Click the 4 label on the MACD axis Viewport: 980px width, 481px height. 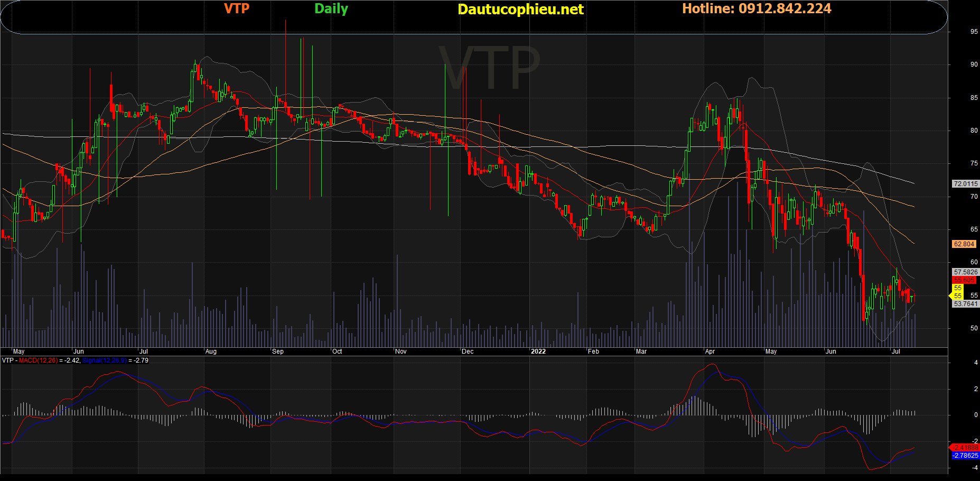[x=976, y=363]
